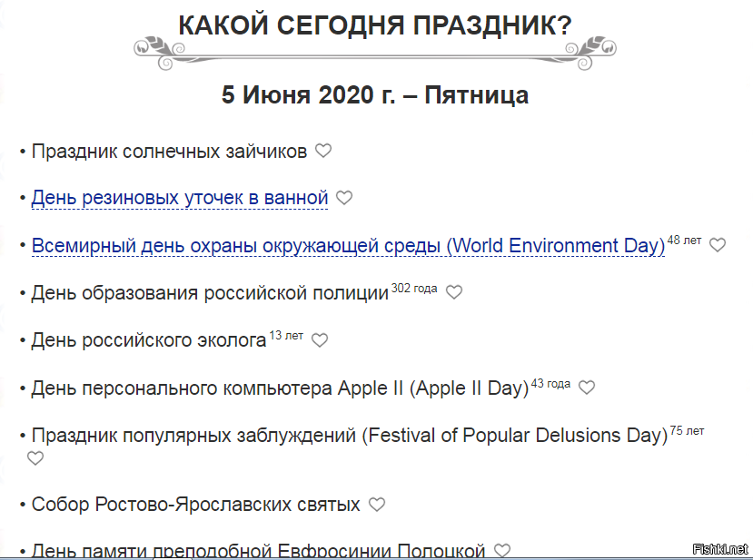
Task: Open Всемирный день охраны окружающей среды link
Action: click(348, 246)
